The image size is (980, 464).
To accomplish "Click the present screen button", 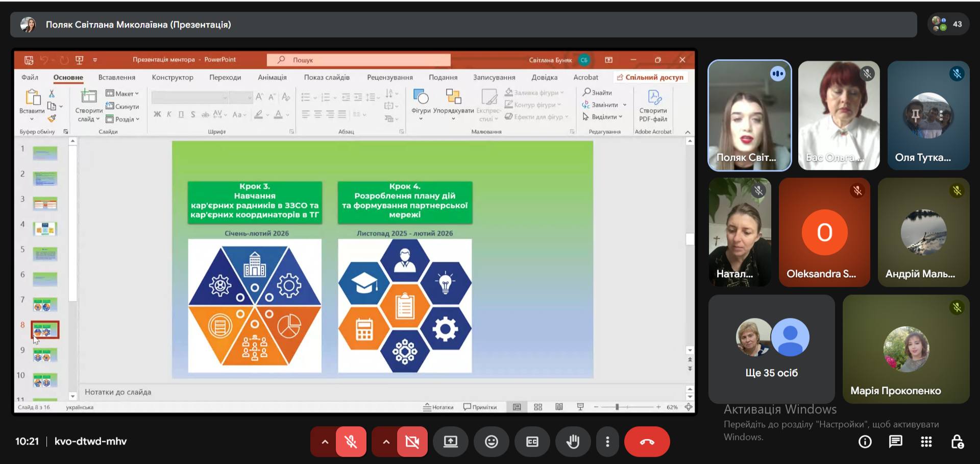I will 450,442.
